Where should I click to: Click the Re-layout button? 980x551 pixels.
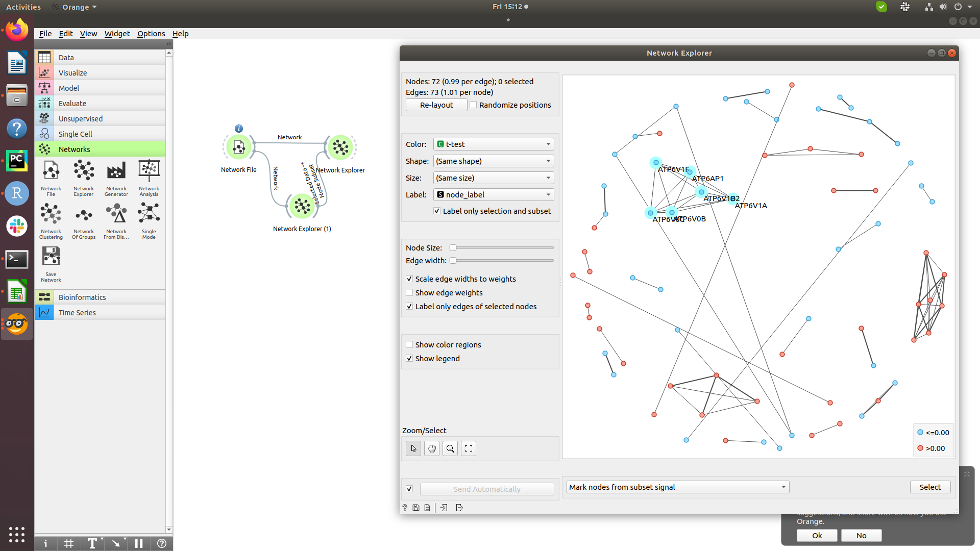436,105
